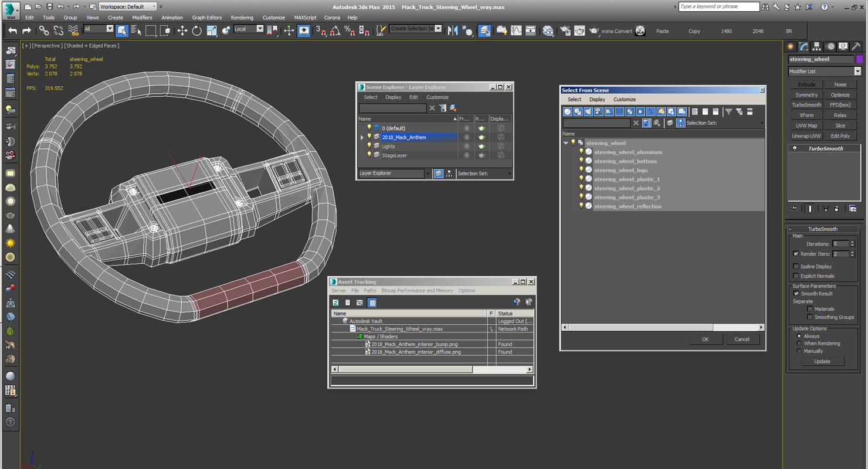Enable the Explicit Normals checkbox
The height and width of the screenshot is (469, 868).
point(796,276)
